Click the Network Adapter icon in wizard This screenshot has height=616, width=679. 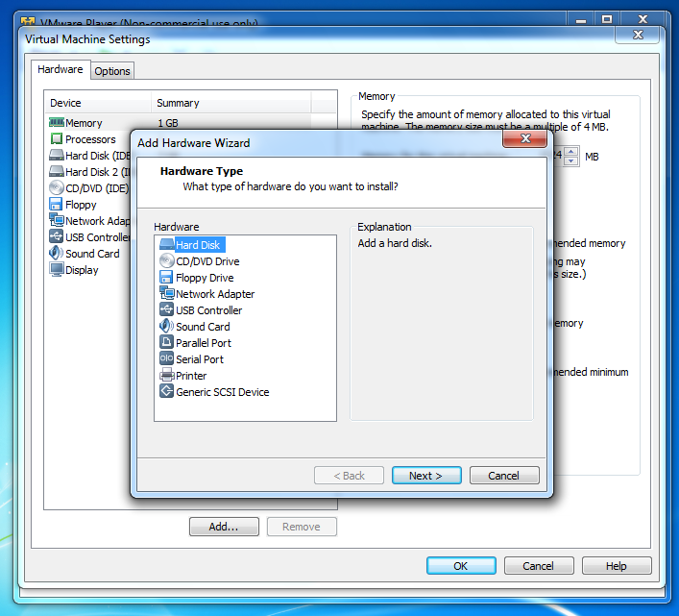(167, 293)
